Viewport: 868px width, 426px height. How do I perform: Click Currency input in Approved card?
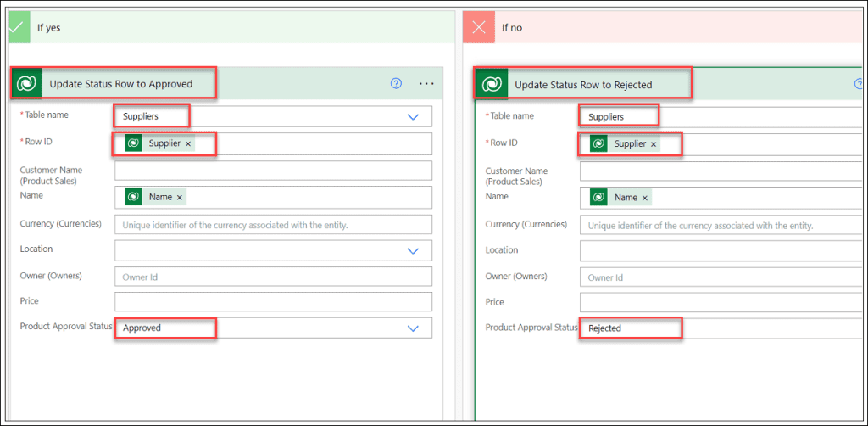274,224
